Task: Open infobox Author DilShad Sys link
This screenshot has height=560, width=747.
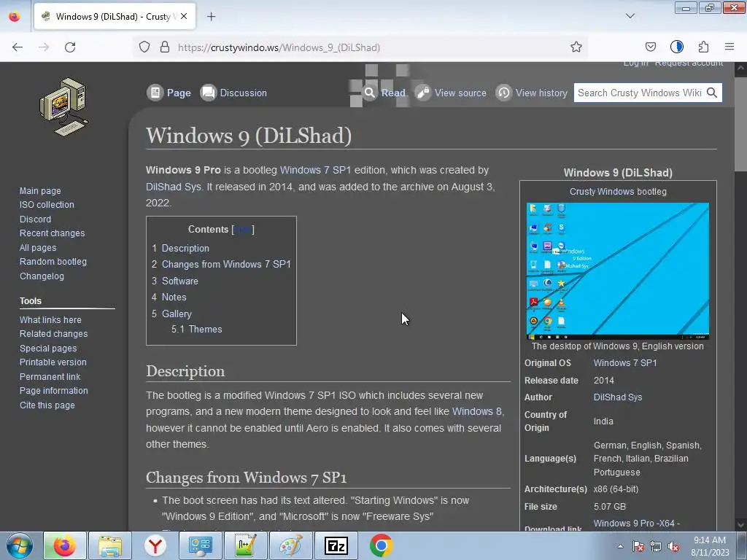Action: coord(617,397)
